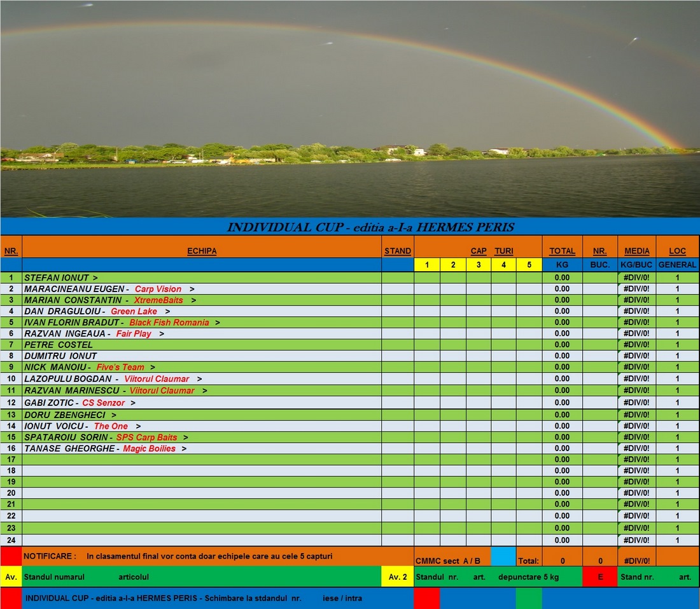Screen dimensions: 700x609
Task: Select the yellow Av. 2 cell
Action: [398, 577]
